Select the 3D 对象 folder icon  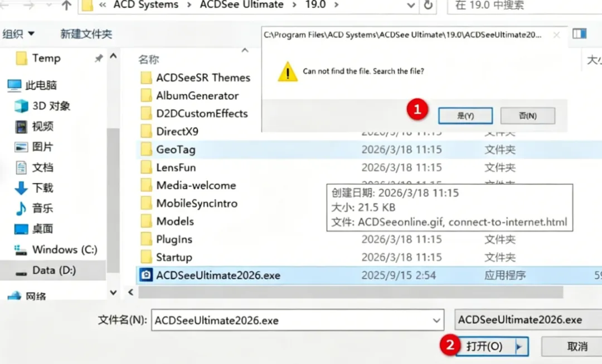21,106
